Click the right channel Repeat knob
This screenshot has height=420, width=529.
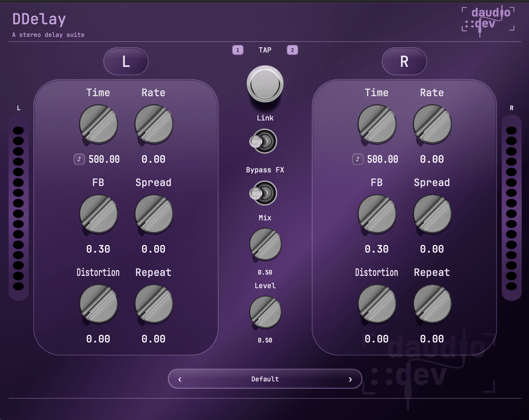tap(432, 304)
